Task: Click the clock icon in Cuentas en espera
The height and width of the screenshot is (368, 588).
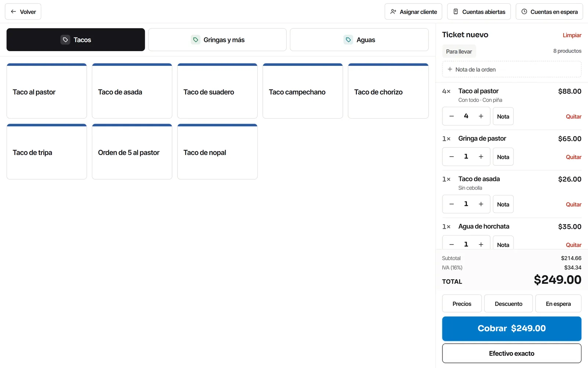Action: click(524, 11)
